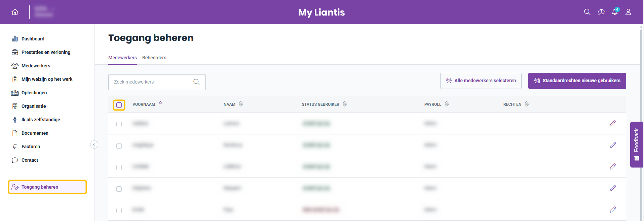644x221 pixels.
Task: Edit rights for the fourth employee row
Action: click(613, 188)
